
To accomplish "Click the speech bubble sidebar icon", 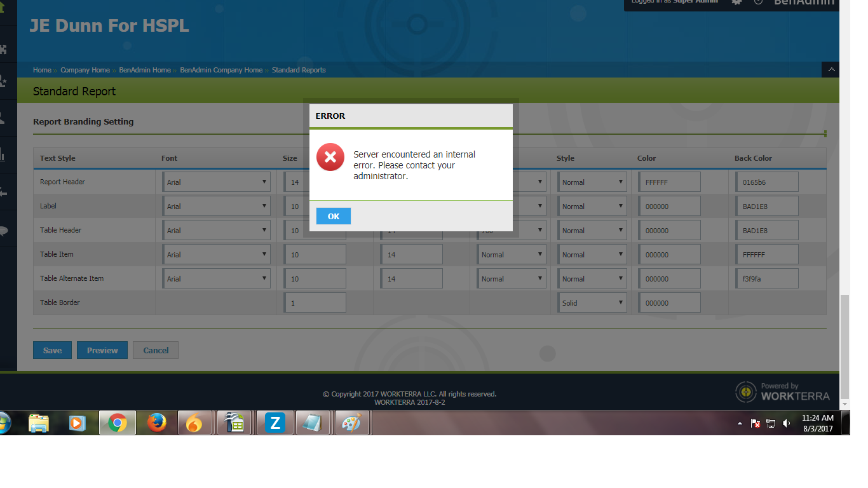I will coord(3,230).
